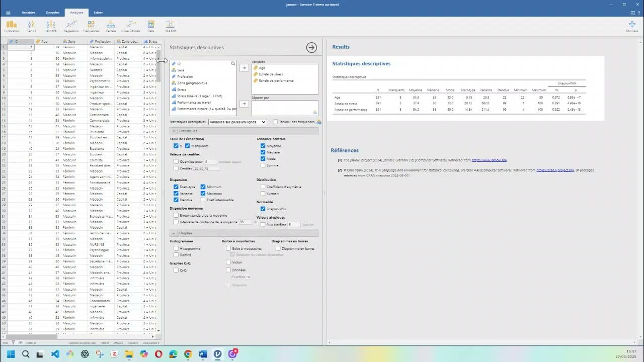Click the Quantiles number input field
644x362 pixels.
click(210, 162)
